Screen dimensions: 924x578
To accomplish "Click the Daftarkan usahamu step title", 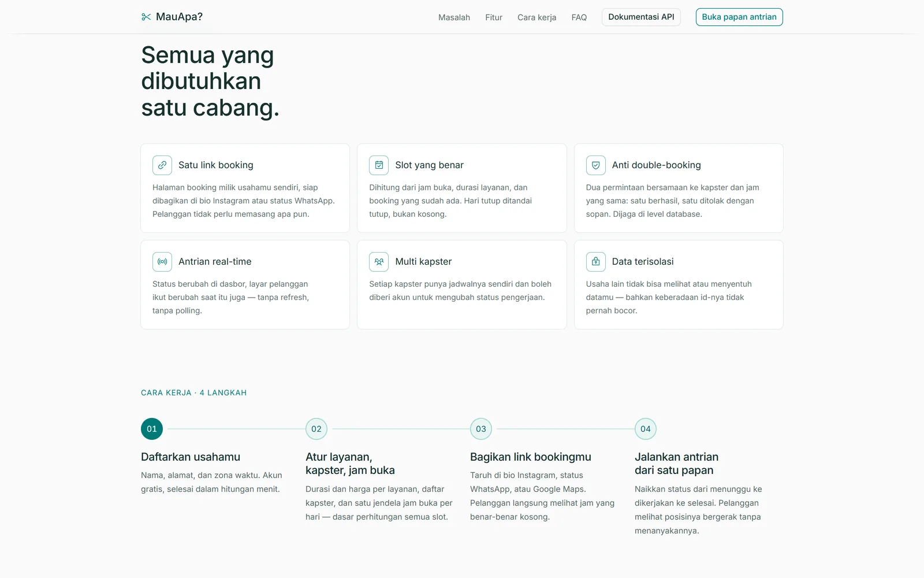I will pos(191,457).
